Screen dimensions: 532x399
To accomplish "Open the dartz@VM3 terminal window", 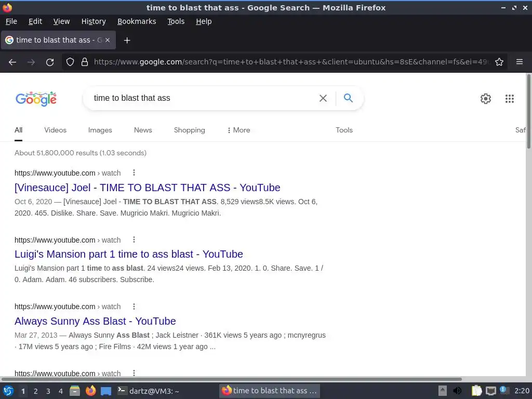I will point(148,391).
